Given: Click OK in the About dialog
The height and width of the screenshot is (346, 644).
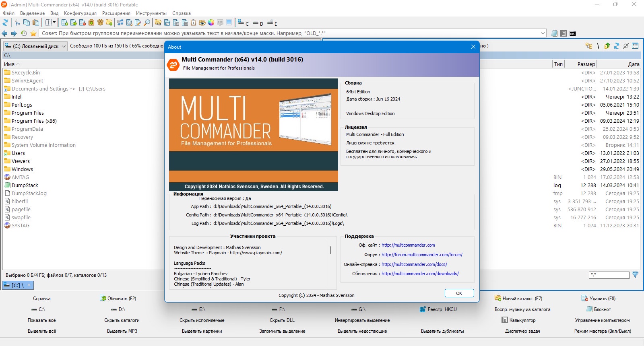Looking at the screenshot, I should tap(459, 293).
